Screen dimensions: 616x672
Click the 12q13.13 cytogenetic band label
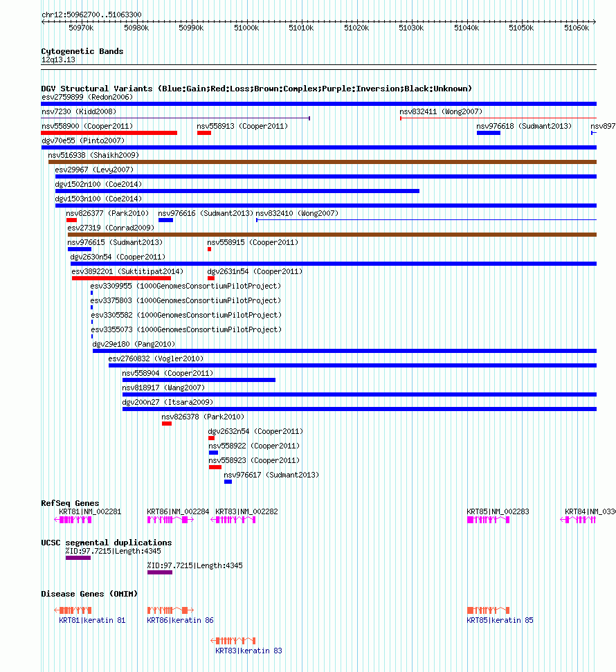click(58, 60)
